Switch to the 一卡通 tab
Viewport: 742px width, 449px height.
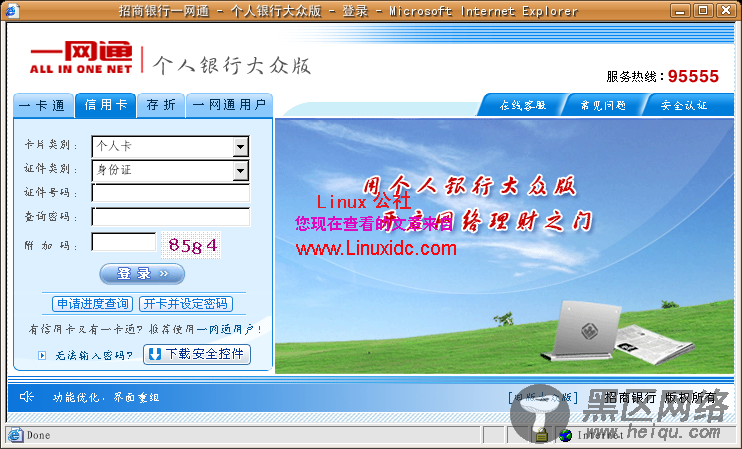coord(43,105)
